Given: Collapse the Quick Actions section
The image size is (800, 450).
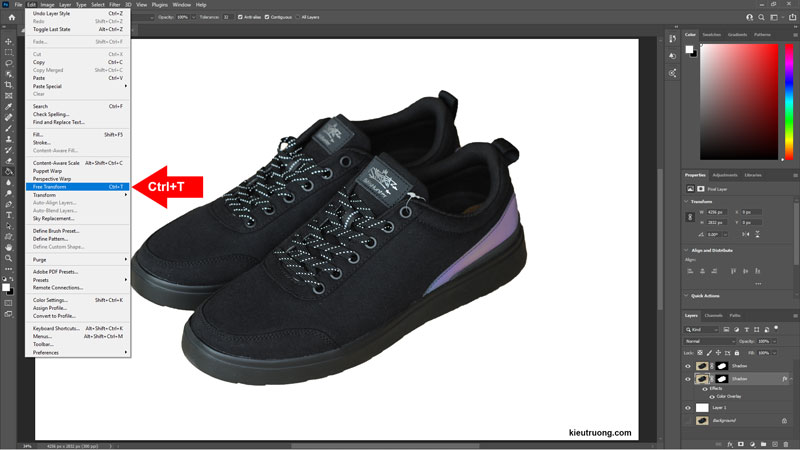Looking at the screenshot, I should pos(686,296).
